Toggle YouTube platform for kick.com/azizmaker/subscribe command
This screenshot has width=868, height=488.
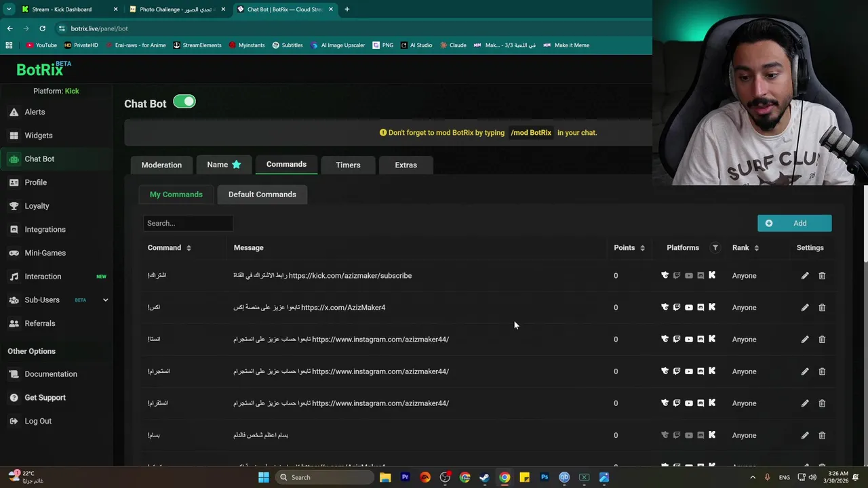coord(689,276)
